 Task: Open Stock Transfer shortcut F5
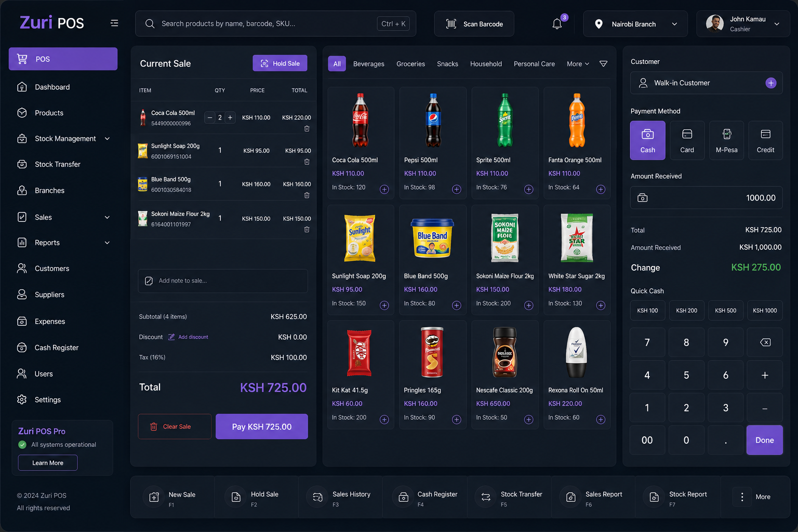click(x=509, y=497)
